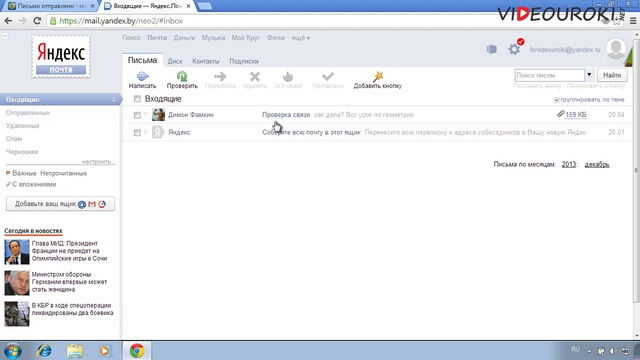Click Chrome icon on taskbar

click(137, 351)
